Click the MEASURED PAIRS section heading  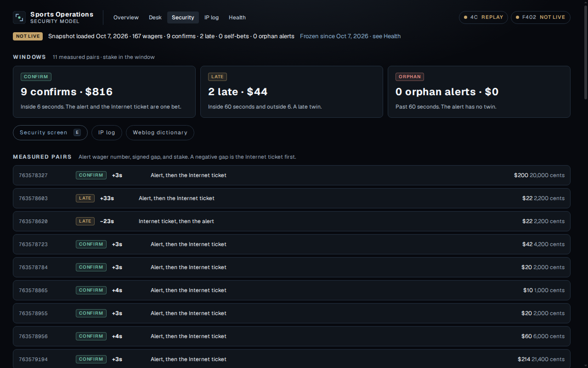click(42, 157)
